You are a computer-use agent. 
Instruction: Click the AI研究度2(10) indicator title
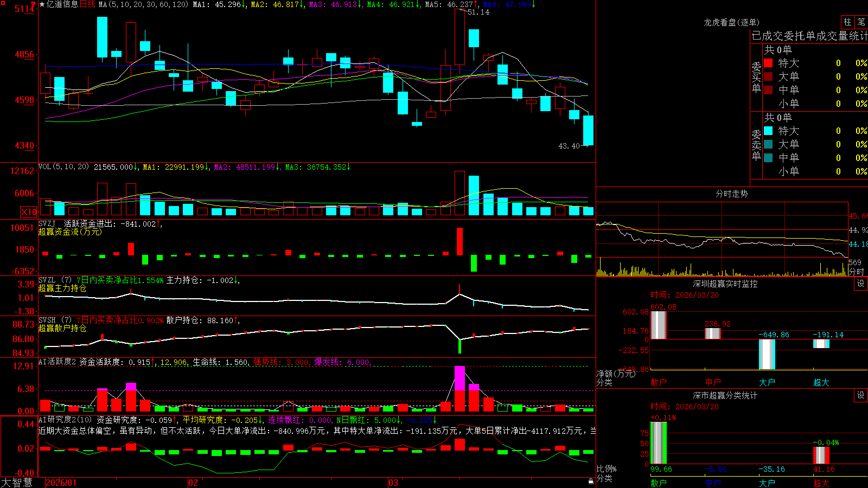pyautogui.click(x=65, y=420)
